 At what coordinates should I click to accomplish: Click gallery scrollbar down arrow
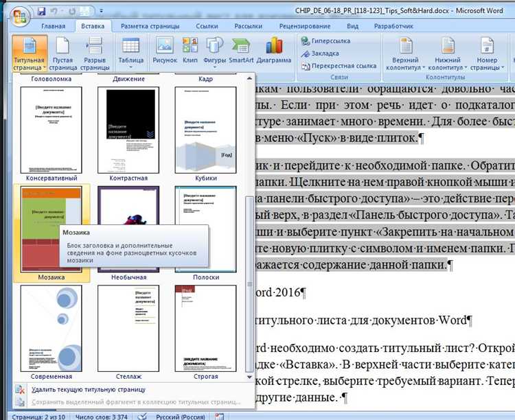coord(249,377)
